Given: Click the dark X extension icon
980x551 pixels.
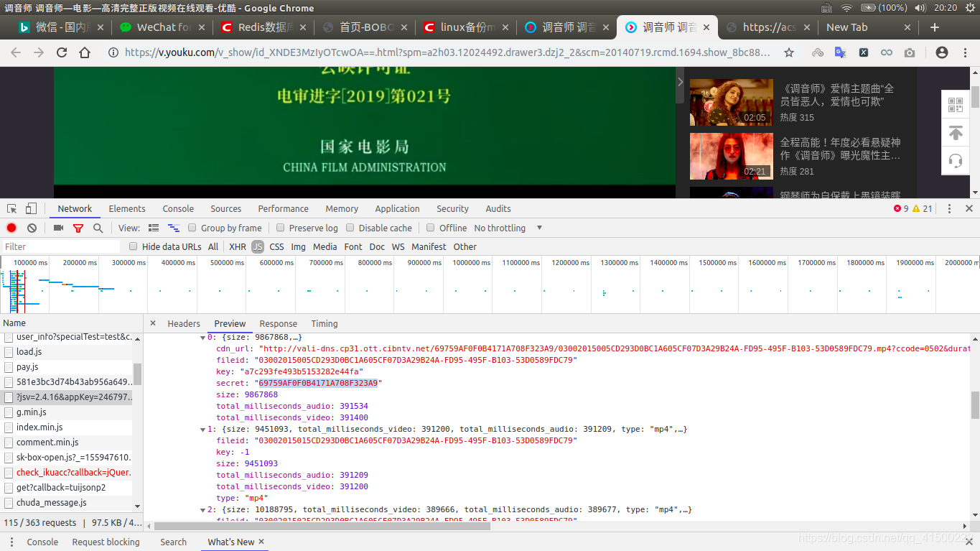Looking at the screenshot, I should (864, 52).
